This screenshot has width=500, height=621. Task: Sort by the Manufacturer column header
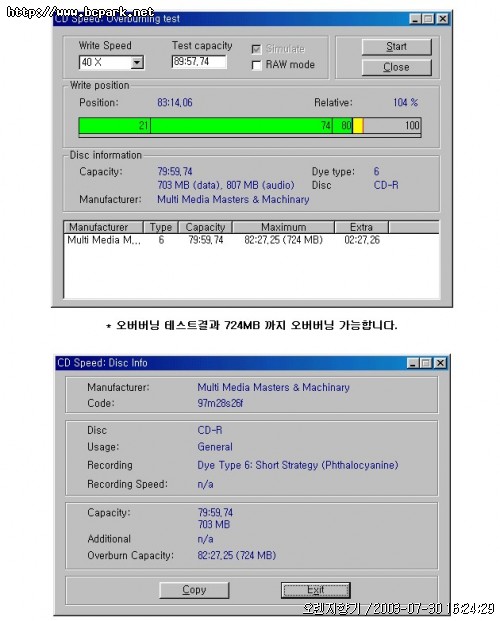(103, 227)
